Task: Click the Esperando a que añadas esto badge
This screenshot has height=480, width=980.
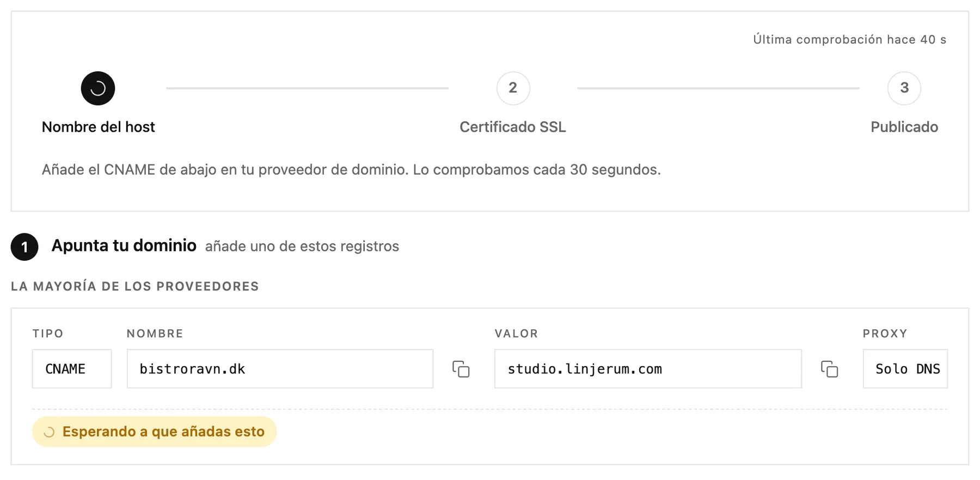Action: pos(155,432)
